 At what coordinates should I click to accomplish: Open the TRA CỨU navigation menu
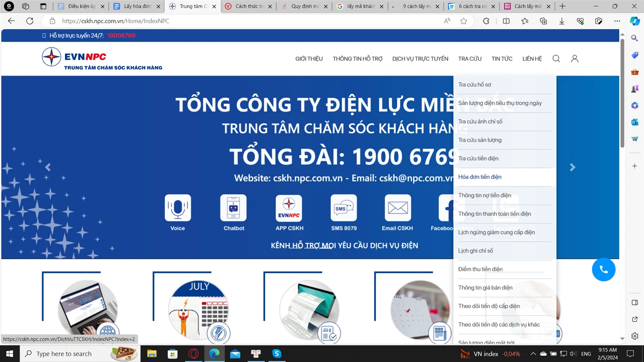pos(470,58)
